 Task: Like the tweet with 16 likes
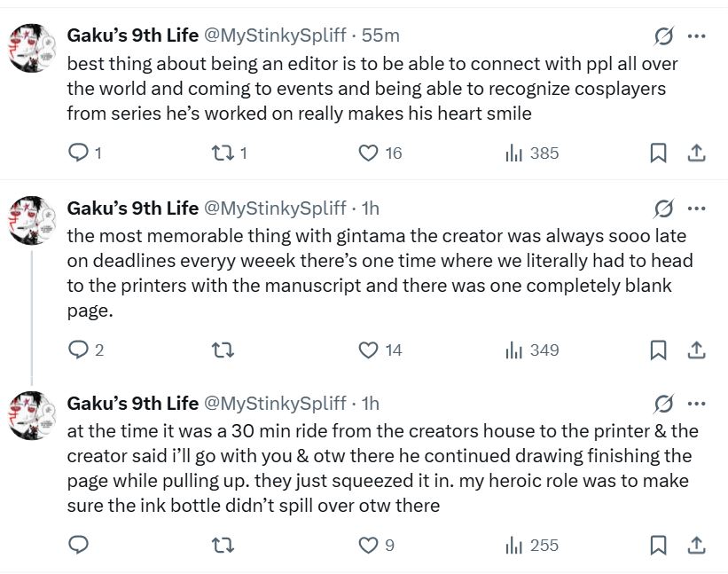click(368, 153)
